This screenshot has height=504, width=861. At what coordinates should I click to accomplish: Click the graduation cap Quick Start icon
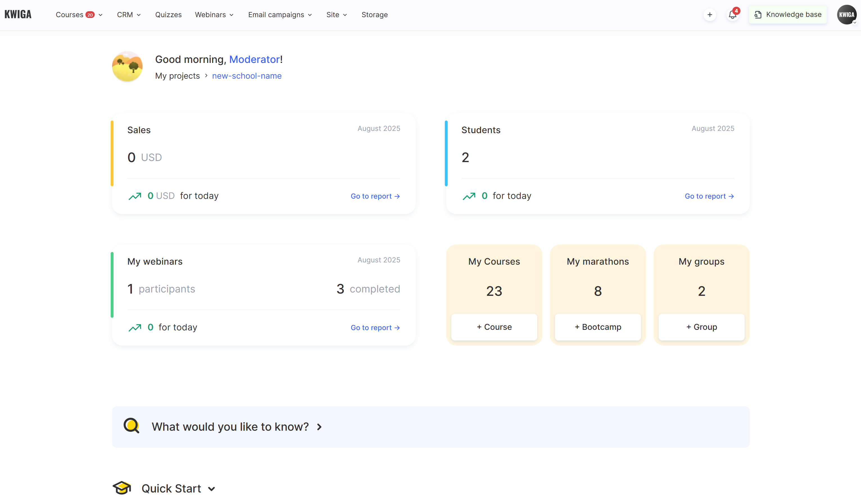click(x=122, y=488)
